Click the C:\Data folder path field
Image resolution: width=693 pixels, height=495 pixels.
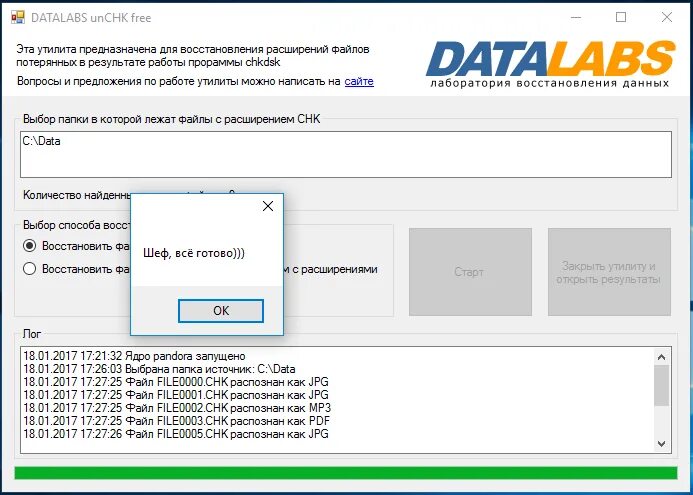(346, 154)
